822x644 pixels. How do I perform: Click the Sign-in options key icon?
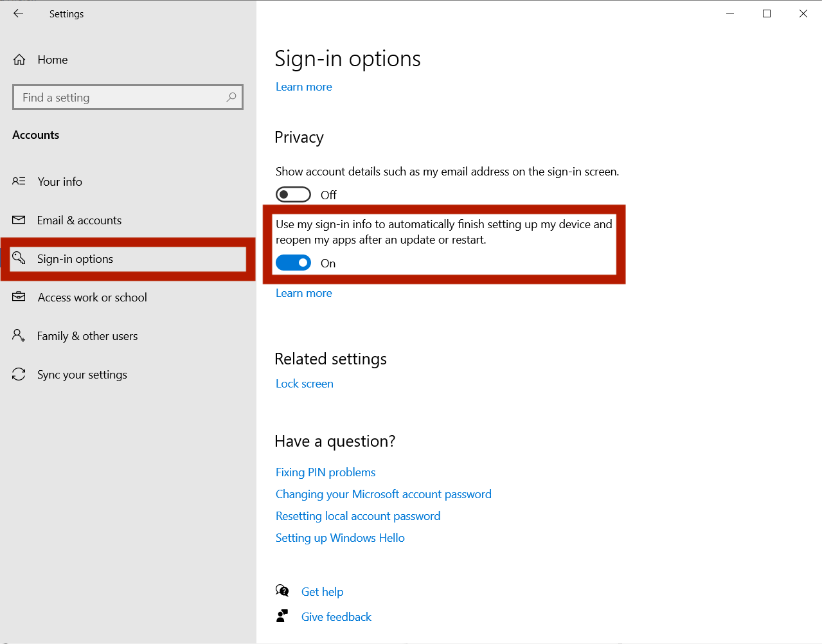[19, 258]
